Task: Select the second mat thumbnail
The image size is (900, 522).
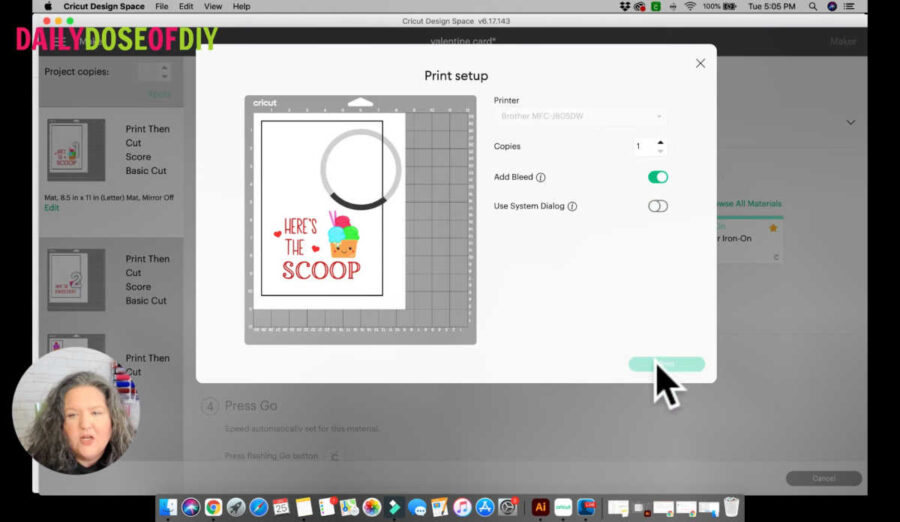Action: click(x=76, y=280)
